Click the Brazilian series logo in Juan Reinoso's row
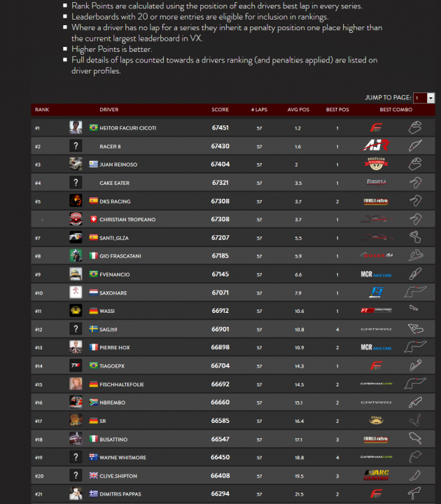The height and width of the screenshot is (504, 441). tap(376, 164)
